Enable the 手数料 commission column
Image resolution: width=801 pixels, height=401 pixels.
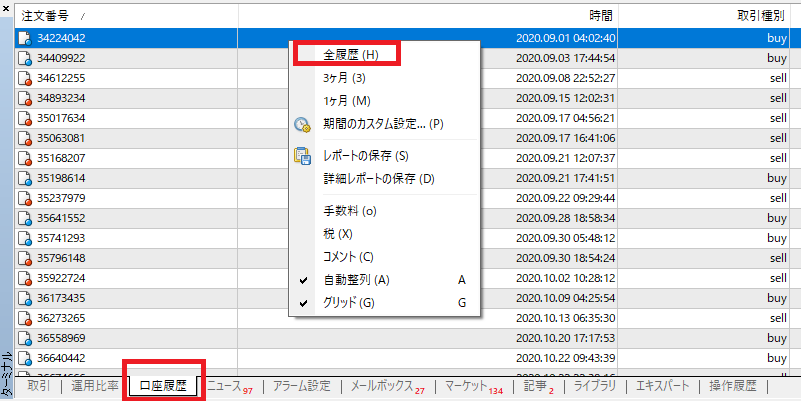point(349,211)
